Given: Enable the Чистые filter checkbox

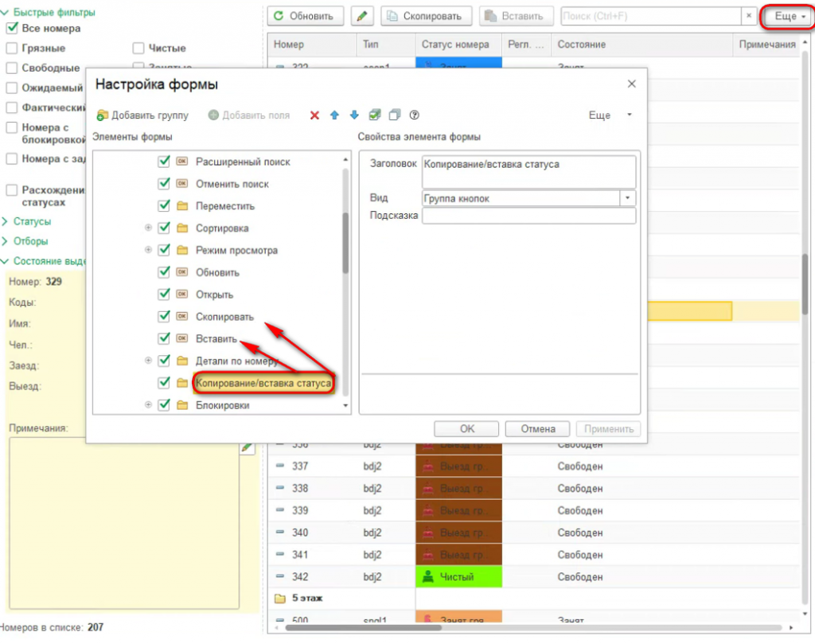Looking at the screenshot, I should coord(138,49).
